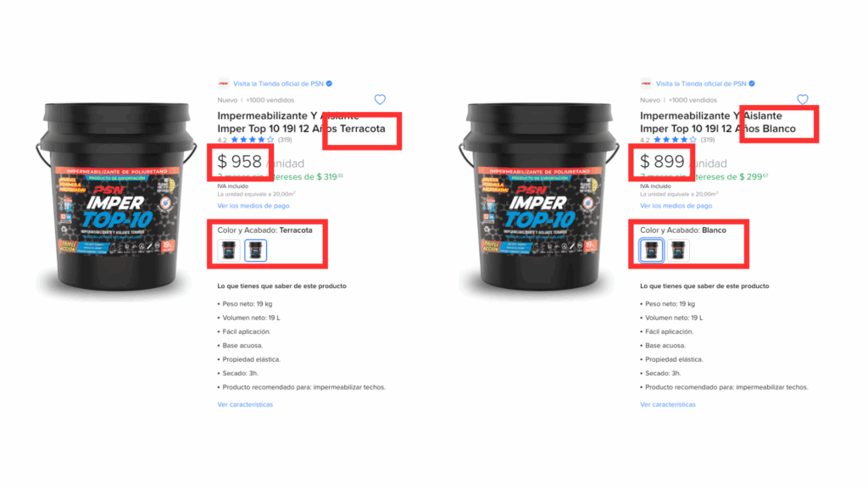Click the left Imper Top-10 bucket image
This screenshot has height=488, width=868.
[117, 197]
